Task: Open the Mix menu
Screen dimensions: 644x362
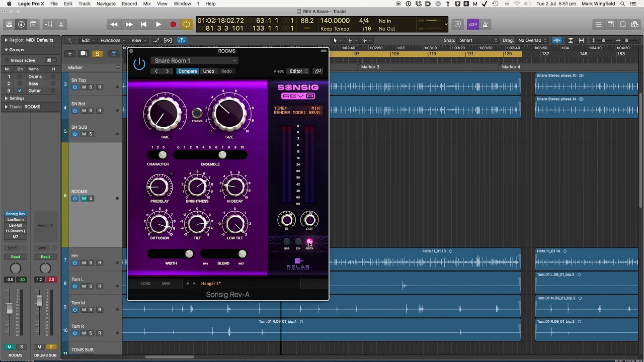Action: pyautogui.click(x=147, y=4)
